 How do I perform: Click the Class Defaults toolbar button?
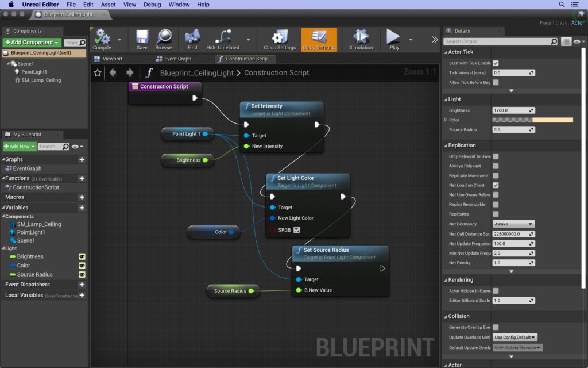coord(319,40)
